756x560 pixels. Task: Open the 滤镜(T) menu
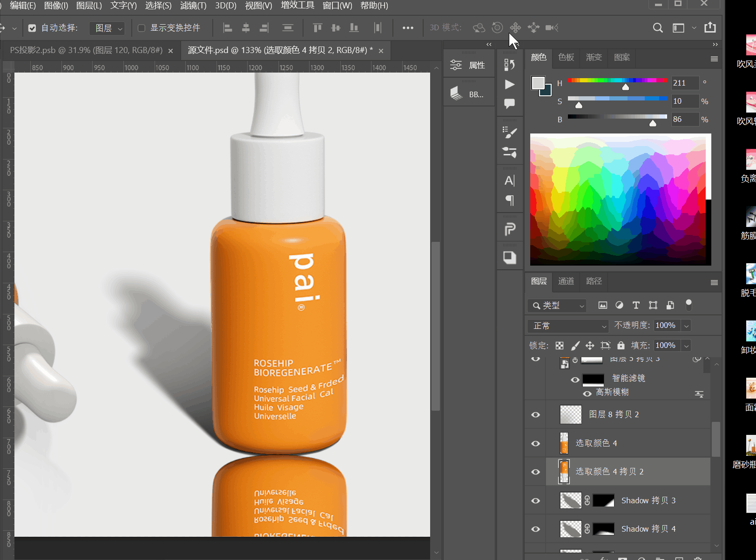[193, 6]
